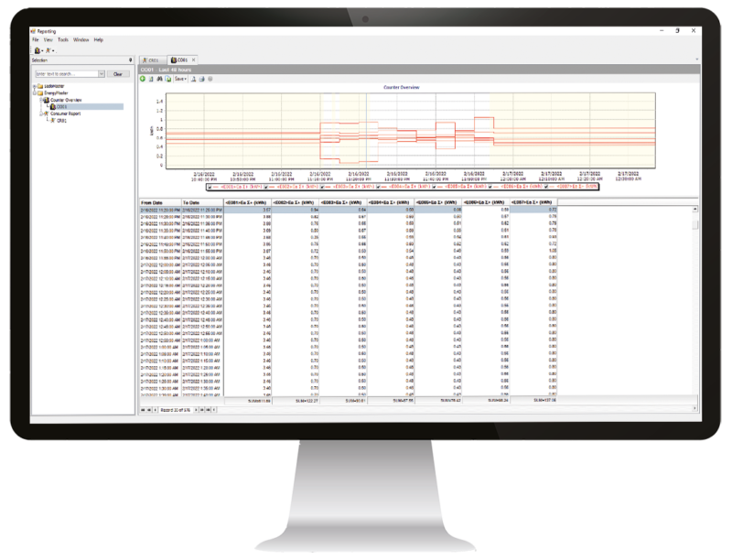Open the CR01 consumer report item
Screen dimensions: 732x560
(x=61, y=120)
